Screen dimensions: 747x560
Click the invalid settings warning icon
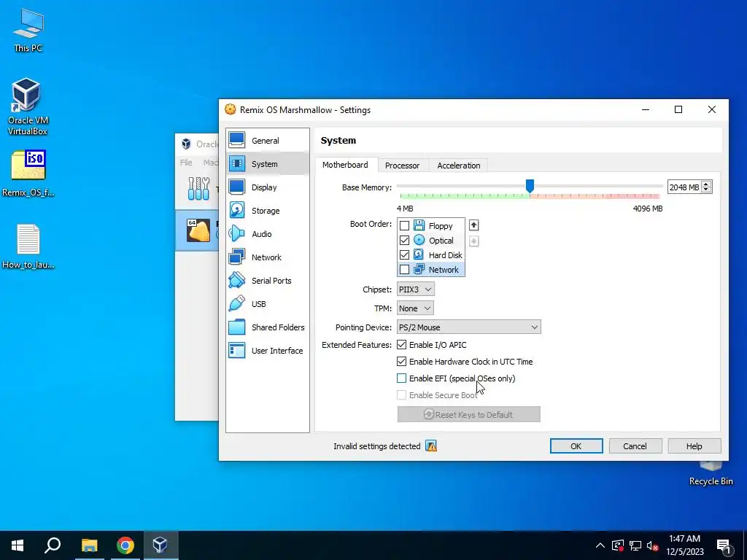click(431, 446)
